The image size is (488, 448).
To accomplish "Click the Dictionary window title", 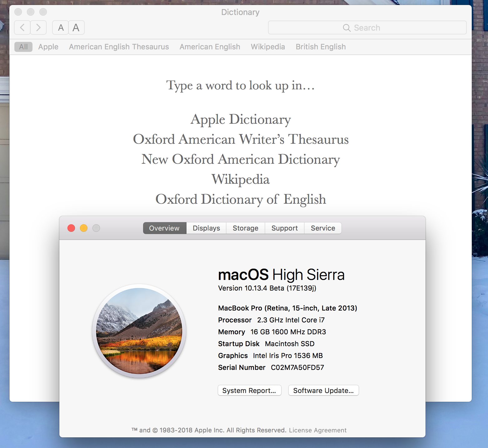I will (241, 12).
